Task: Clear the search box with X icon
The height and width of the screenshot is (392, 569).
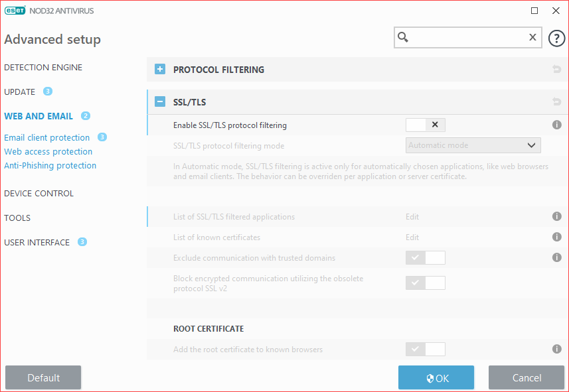Action: [532, 38]
